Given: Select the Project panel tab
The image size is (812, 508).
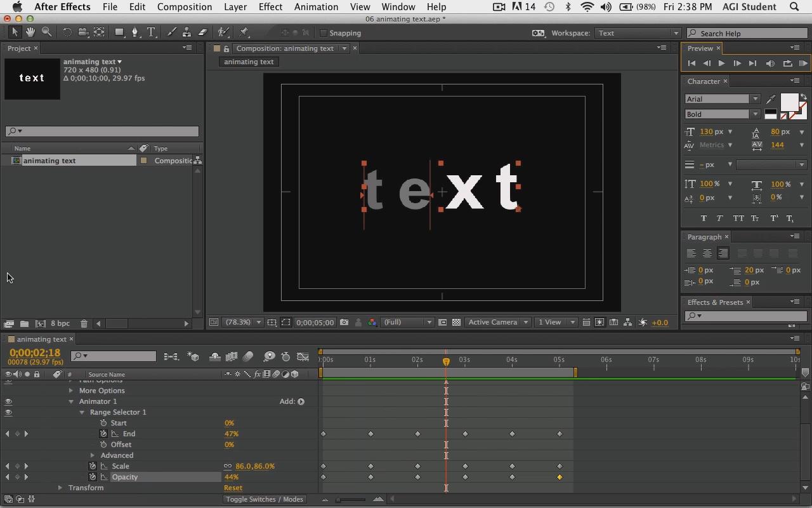Looking at the screenshot, I should (18, 48).
